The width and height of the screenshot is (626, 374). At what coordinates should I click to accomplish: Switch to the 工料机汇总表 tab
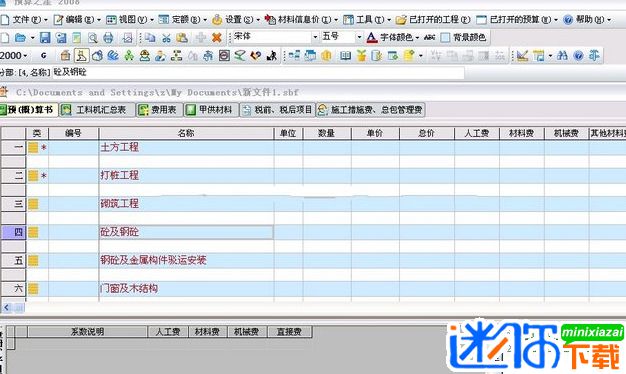click(96, 110)
